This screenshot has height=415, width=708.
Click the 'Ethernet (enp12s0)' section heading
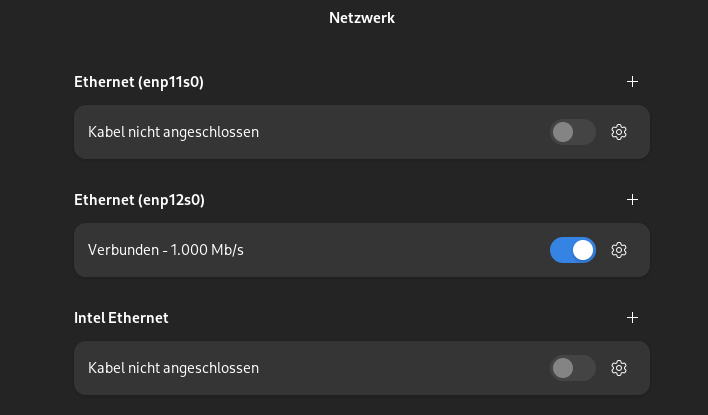[139, 200]
